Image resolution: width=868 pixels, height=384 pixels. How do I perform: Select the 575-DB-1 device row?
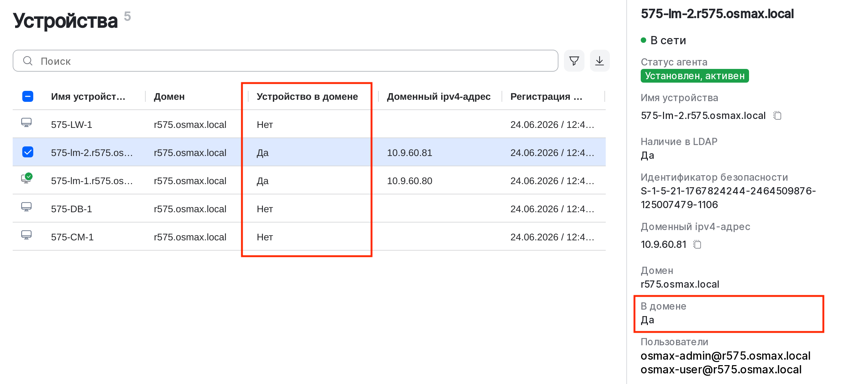pos(309,208)
